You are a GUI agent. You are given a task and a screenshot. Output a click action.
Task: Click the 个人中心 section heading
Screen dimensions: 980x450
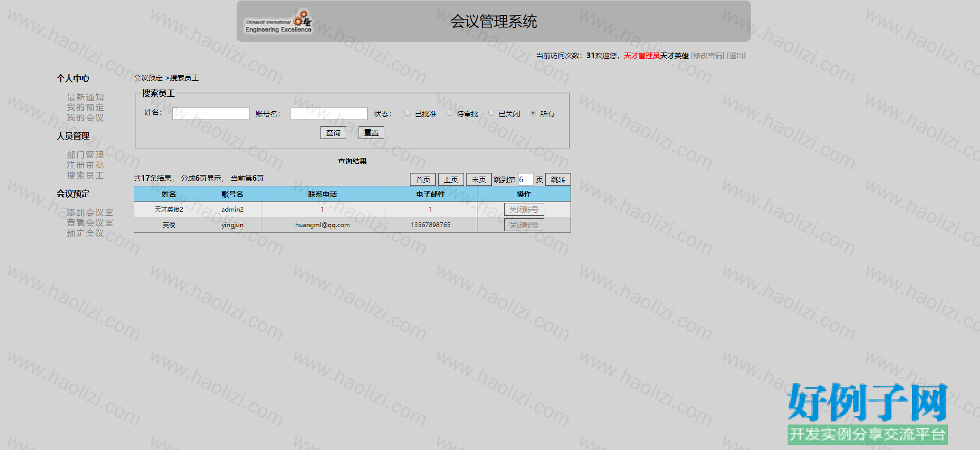(x=73, y=78)
